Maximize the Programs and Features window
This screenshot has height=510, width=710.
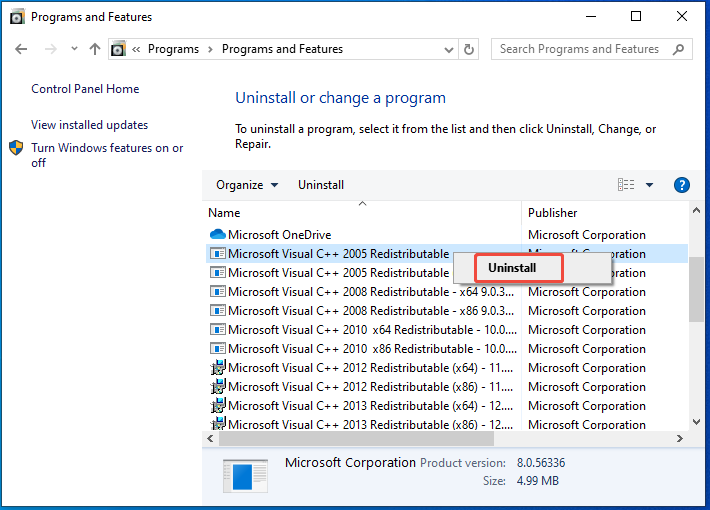click(x=636, y=17)
